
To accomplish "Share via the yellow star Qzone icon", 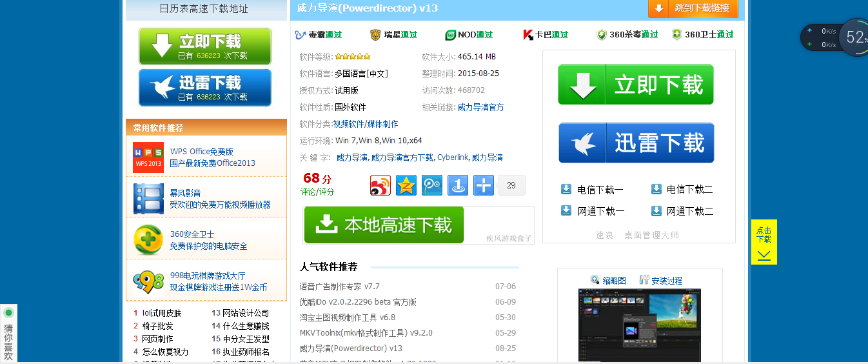I will [406, 185].
